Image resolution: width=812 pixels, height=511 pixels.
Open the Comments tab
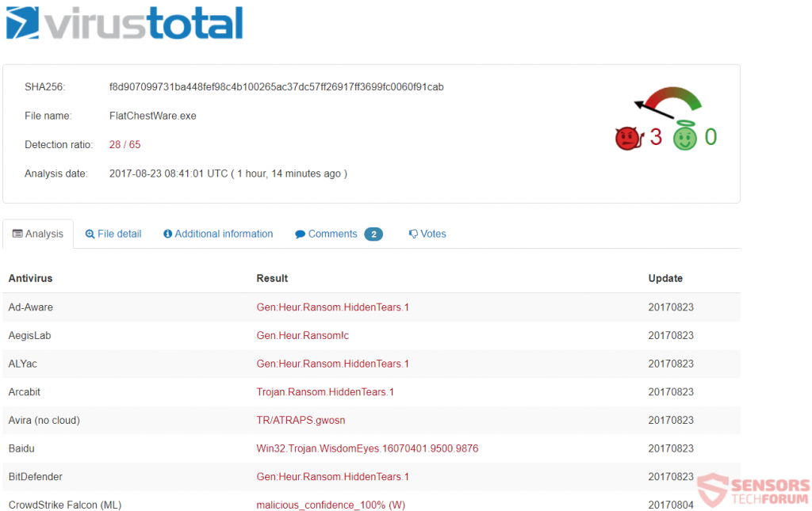pyautogui.click(x=332, y=235)
